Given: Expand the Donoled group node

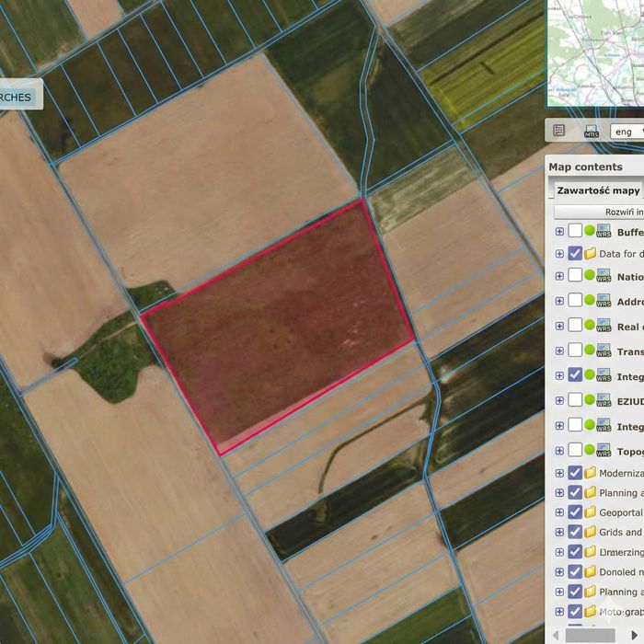Looking at the screenshot, I should click(559, 572).
